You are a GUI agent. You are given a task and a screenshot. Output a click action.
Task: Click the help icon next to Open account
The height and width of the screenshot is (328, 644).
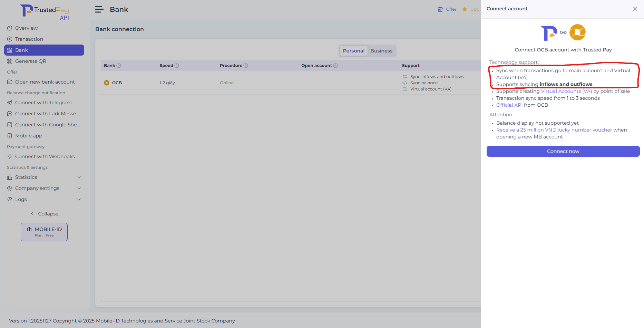pos(335,66)
